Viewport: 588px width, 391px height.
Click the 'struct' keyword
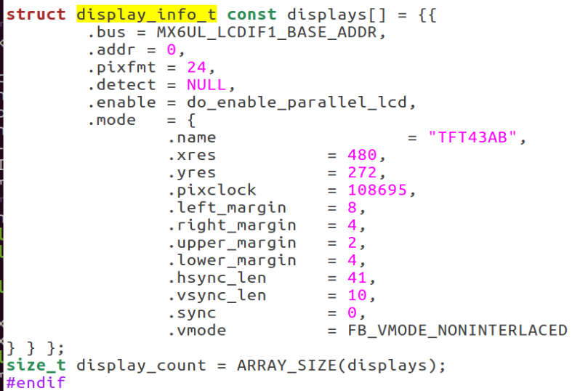coord(36,15)
